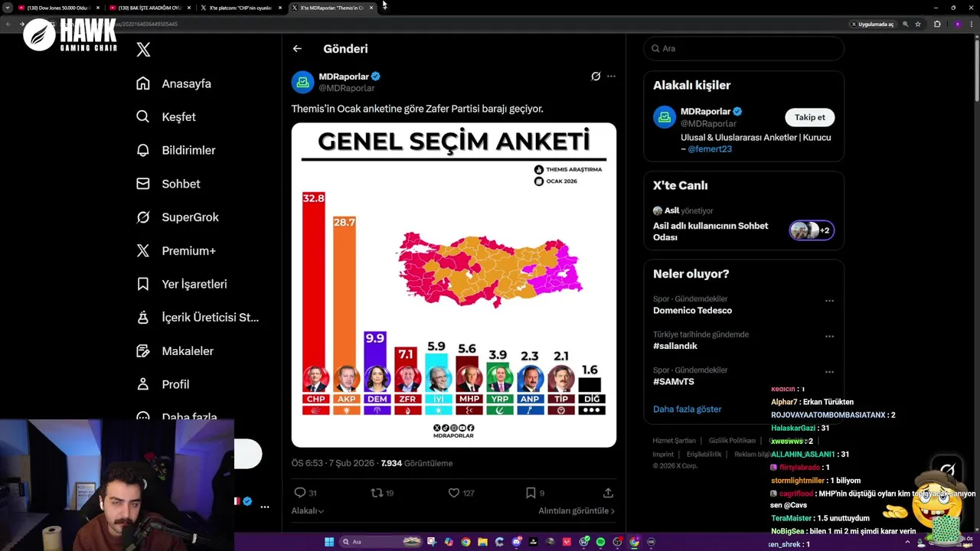The image size is (980, 551).
Task: Open Hizmet Şartları footer link
Action: [x=674, y=441]
